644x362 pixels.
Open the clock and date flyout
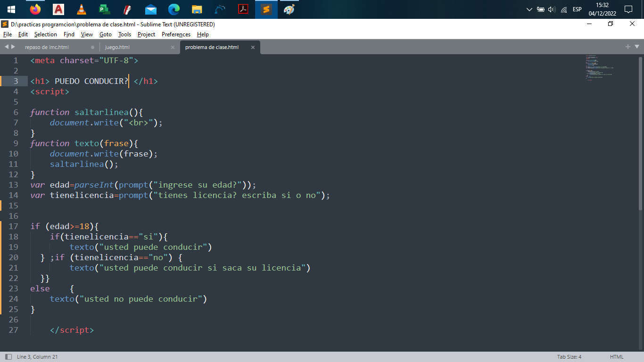click(x=602, y=9)
